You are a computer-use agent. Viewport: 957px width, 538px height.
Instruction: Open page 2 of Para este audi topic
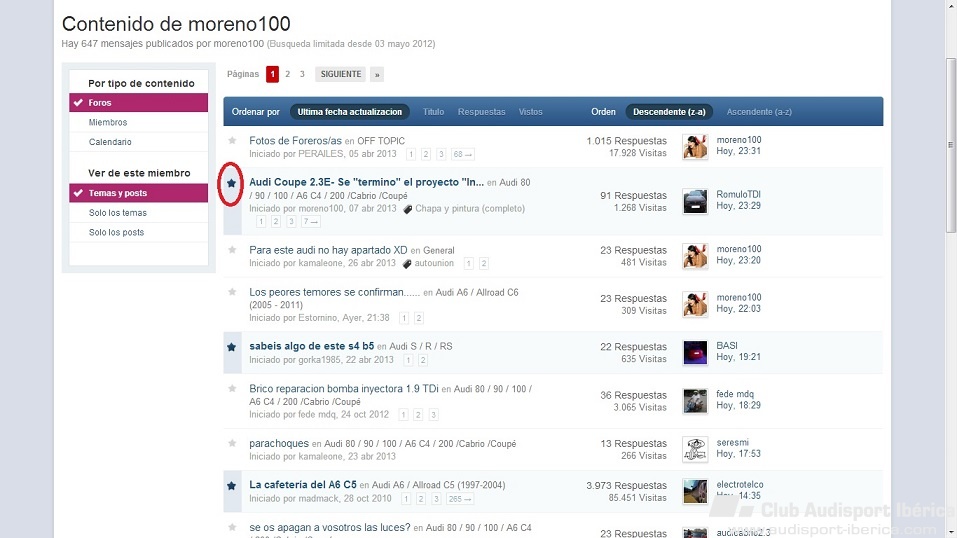pos(483,263)
